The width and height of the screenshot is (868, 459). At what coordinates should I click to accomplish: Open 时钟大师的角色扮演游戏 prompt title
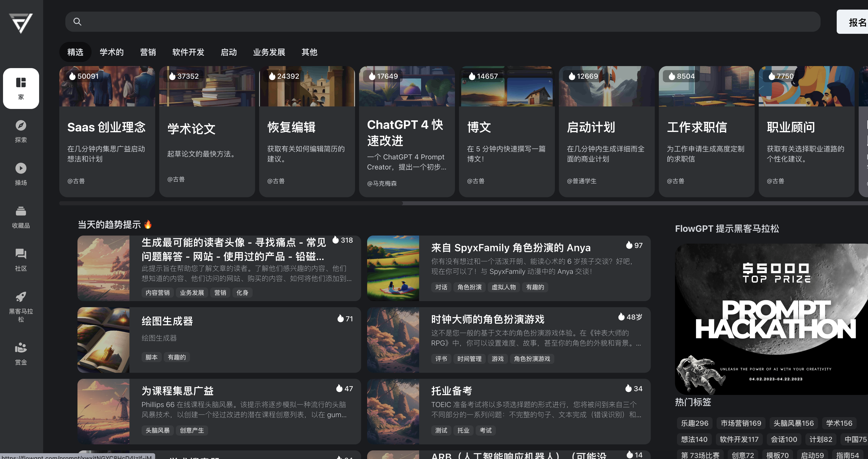click(488, 319)
